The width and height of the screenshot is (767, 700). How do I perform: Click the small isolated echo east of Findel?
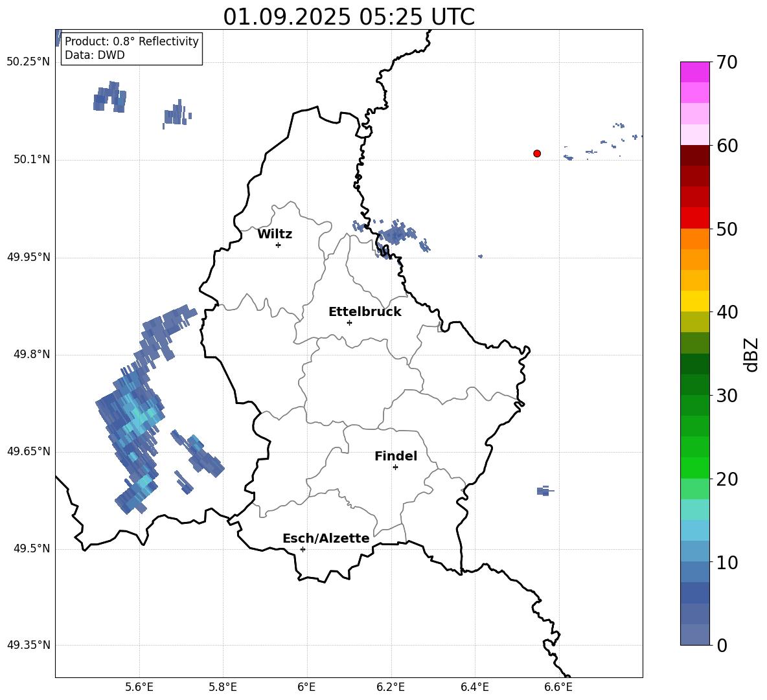click(x=544, y=491)
